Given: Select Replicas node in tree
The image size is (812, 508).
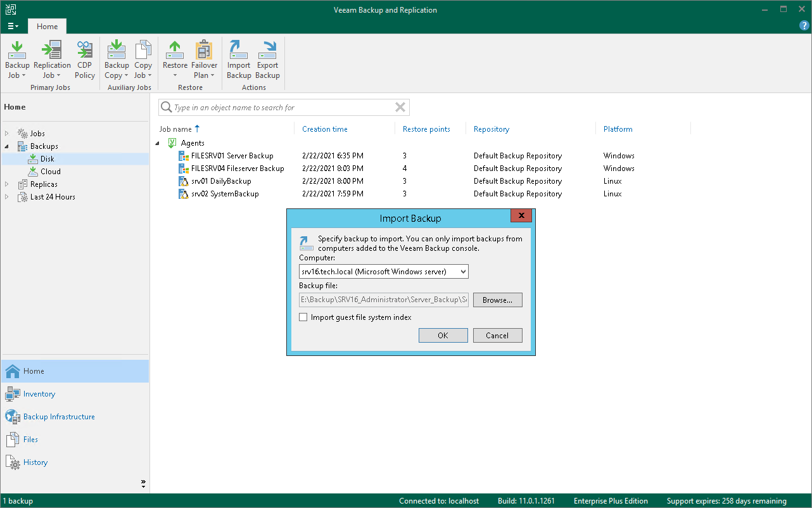Looking at the screenshot, I should (44, 184).
